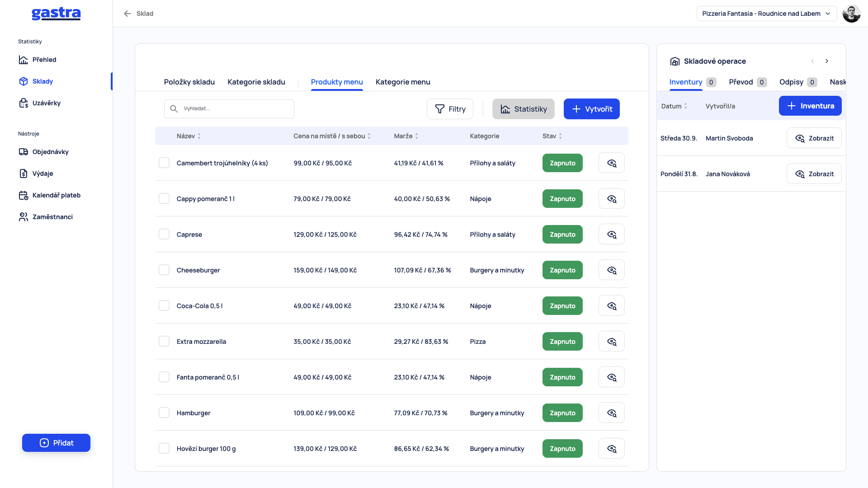The image size is (868, 488).
Task: Open the Zaměstnanci page
Action: click(x=46, y=217)
